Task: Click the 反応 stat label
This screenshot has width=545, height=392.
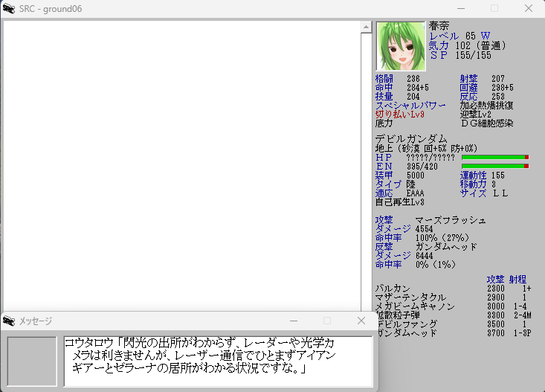Action: (x=469, y=97)
